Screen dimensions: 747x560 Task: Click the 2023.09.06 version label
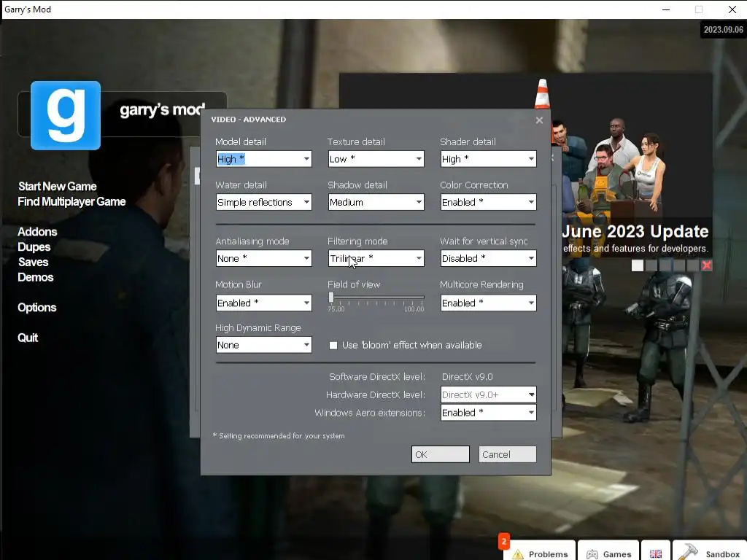[x=723, y=29]
